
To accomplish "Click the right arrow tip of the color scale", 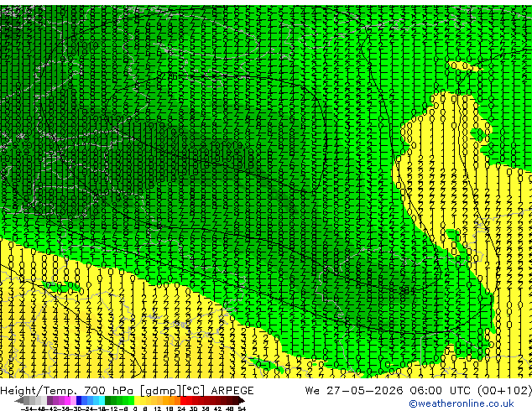I will pos(243,400).
